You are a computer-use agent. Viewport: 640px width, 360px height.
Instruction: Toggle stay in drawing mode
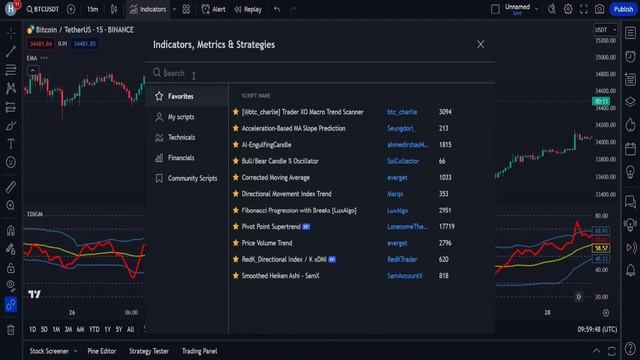pyautogui.click(x=11, y=249)
